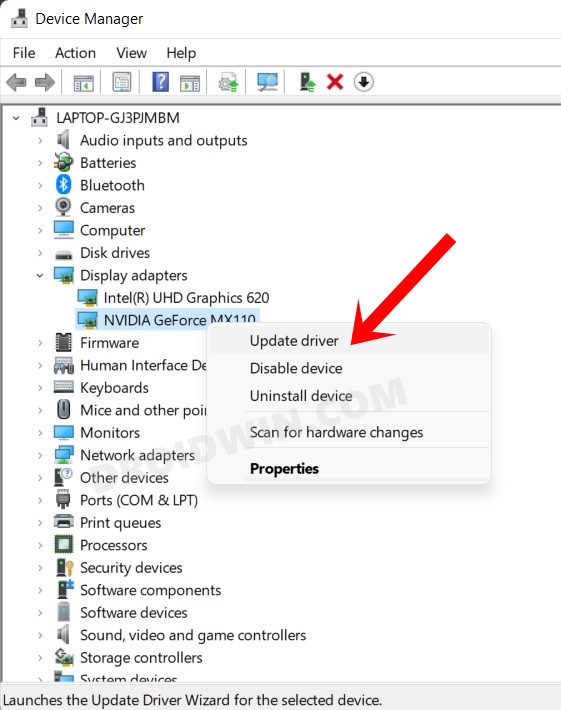
Task: Open the Help menu
Action: (181, 53)
